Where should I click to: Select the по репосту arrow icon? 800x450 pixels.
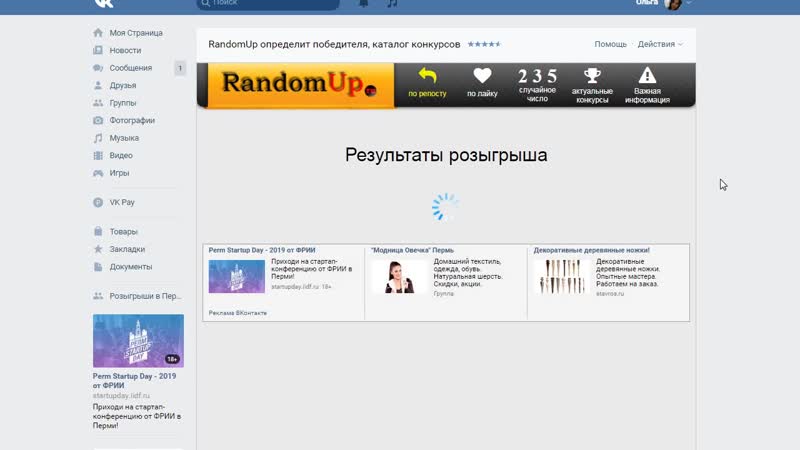coord(427,76)
